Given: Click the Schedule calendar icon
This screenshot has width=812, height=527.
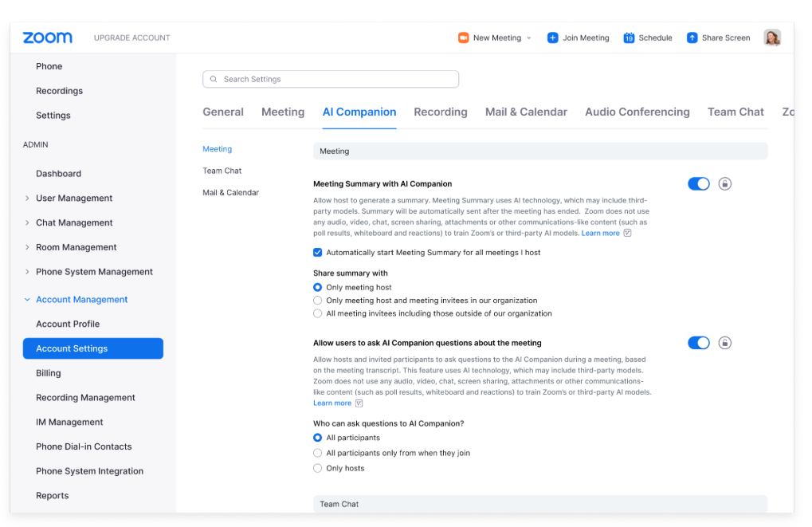Looking at the screenshot, I should click(629, 37).
